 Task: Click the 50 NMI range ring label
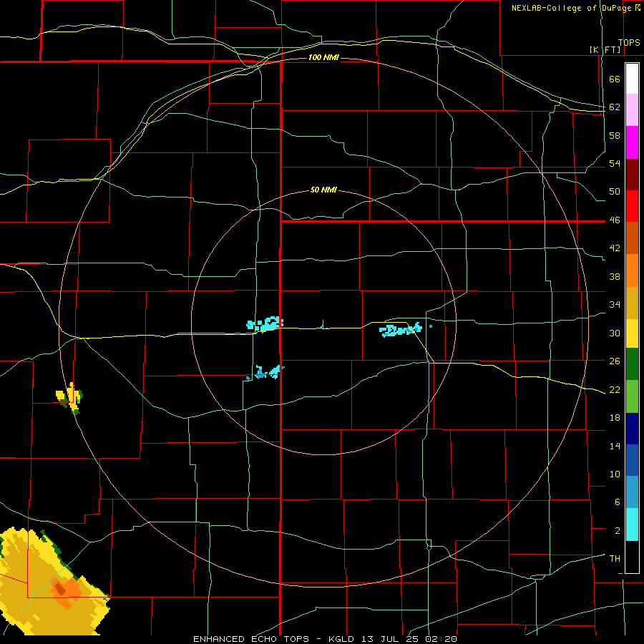(323, 190)
